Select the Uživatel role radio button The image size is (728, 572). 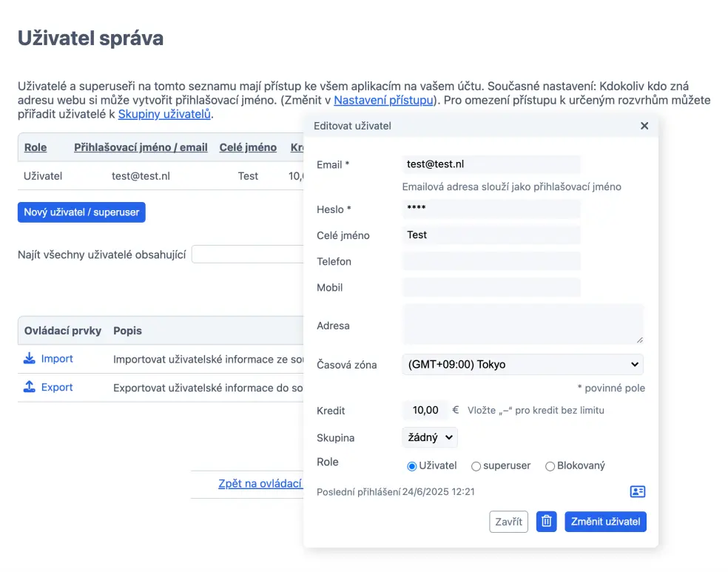412,466
